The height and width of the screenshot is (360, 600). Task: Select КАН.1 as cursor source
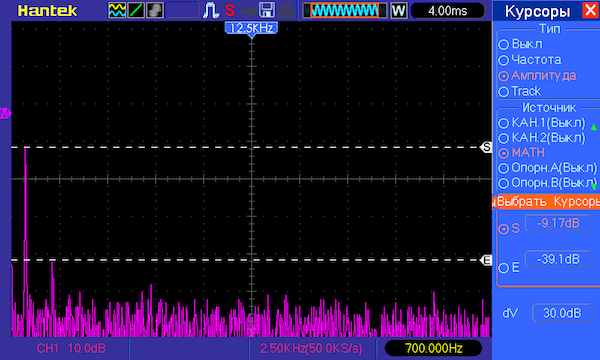pyautogui.click(x=542, y=123)
